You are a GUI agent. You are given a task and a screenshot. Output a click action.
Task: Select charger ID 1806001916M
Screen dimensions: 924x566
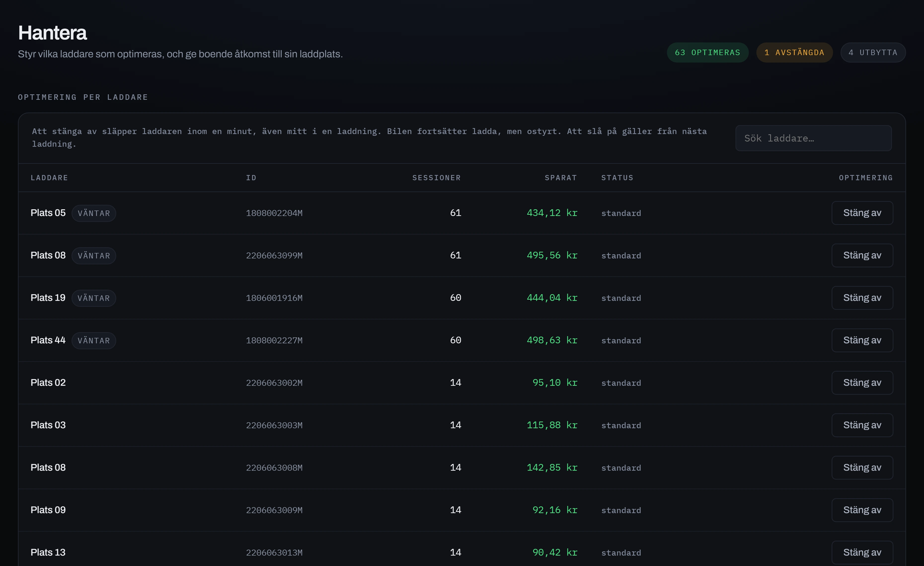274,298
